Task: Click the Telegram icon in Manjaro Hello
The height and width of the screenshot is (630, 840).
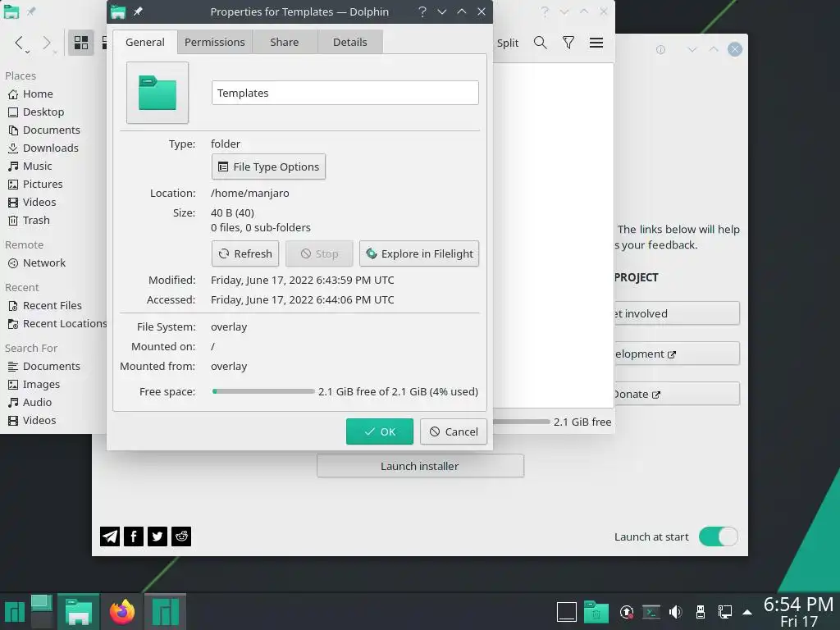Action: [x=110, y=536]
